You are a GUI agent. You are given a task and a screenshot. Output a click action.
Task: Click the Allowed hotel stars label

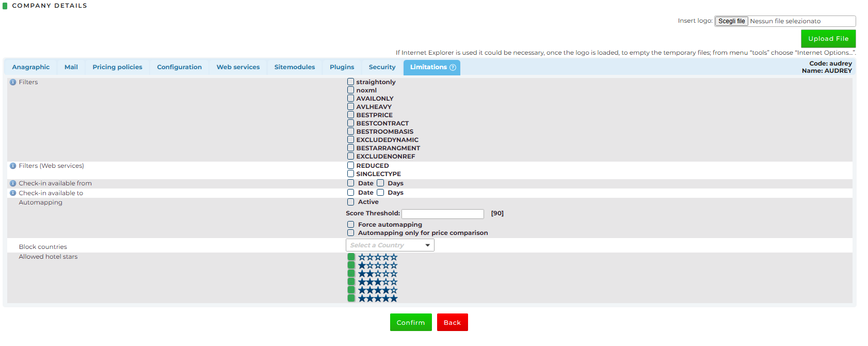pyautogui.click(x=49, y=257)
